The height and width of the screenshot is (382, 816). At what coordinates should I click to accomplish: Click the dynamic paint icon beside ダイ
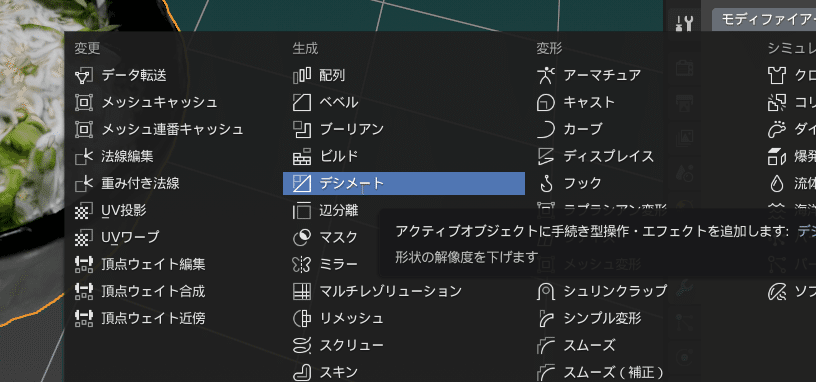pyautogui.click(x=777, y=129)
